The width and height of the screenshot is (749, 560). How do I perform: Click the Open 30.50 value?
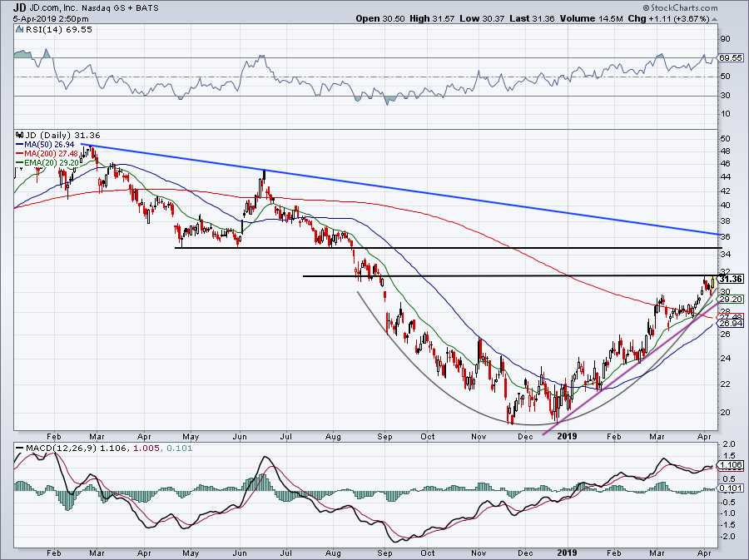(380, 18)
